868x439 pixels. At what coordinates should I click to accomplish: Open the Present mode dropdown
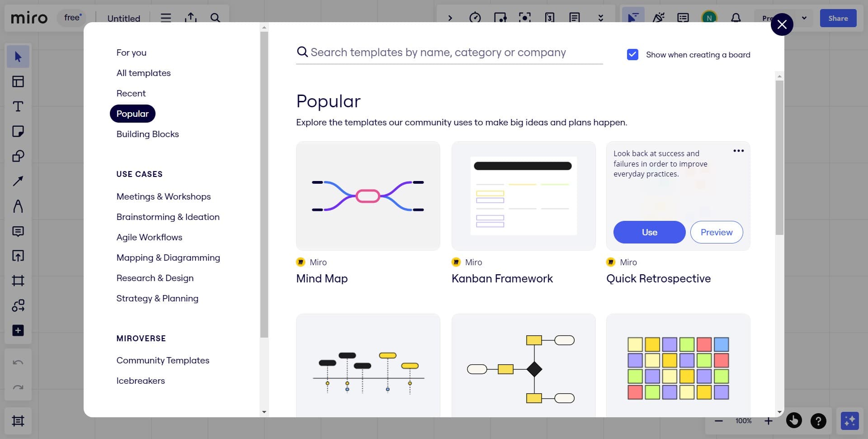pos(804,18)
